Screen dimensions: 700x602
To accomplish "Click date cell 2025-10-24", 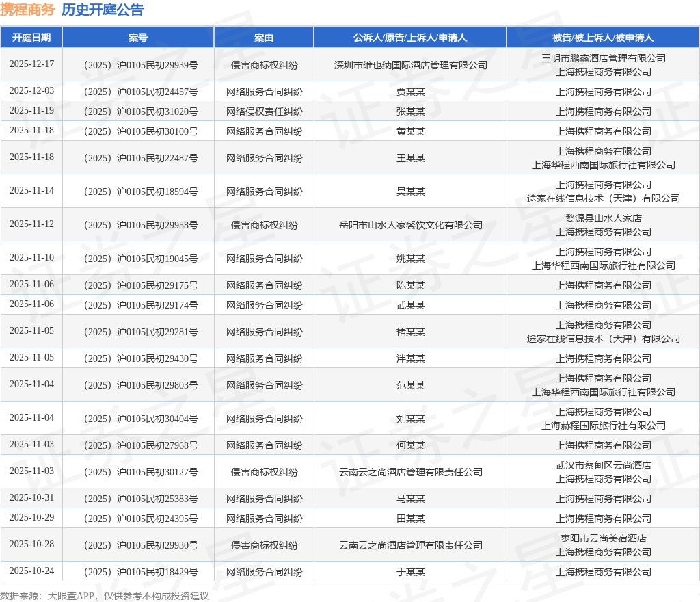I will coord(31,571).
